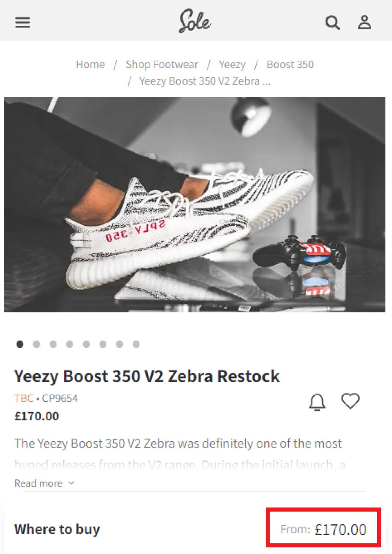Screen dimensions: 392x554
Task: Open Yeezy breadcrumb link
Action: point(232,64)
